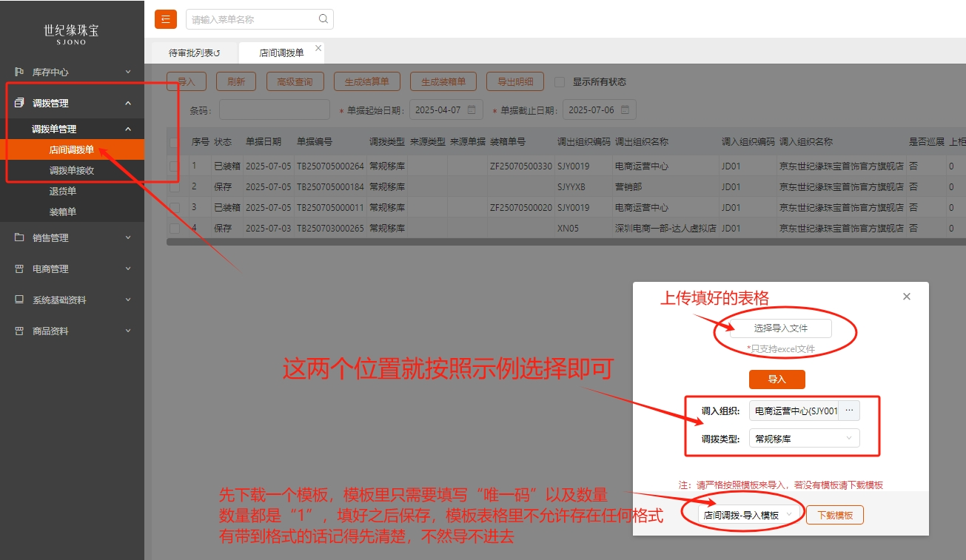This screenshot has width=966, height=560.
Task: Click the 条码 input field
Action: coord(274,110)
